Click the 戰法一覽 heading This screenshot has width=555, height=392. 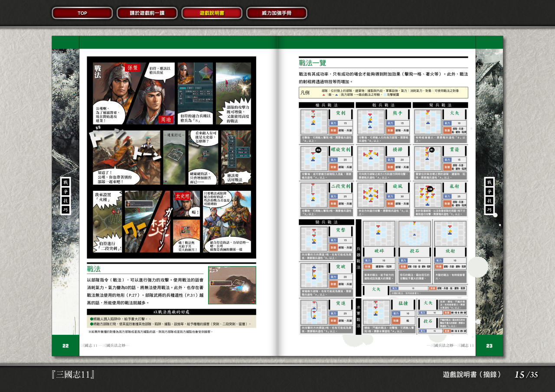313,63
